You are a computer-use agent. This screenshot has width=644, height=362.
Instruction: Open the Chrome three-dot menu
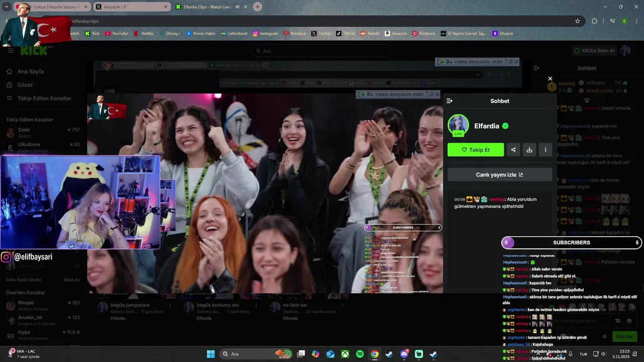pos(636,21)
